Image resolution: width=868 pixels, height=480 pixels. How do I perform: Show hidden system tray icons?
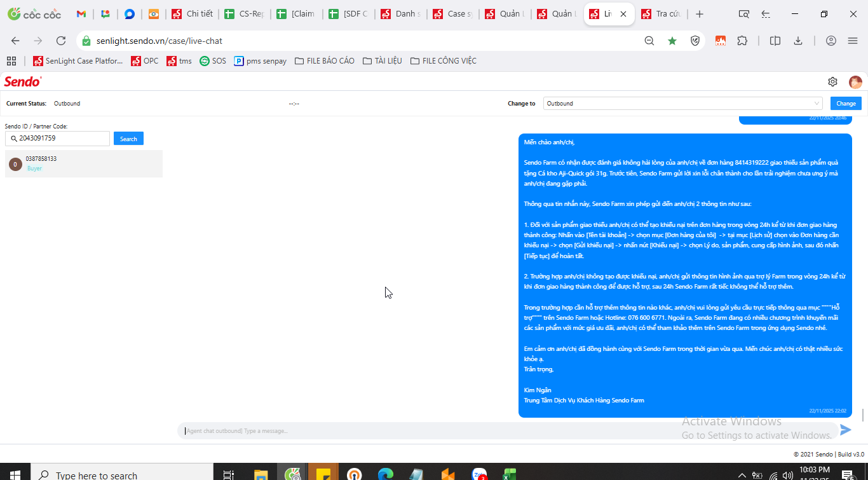pyautogui.click(x=742, y=475)
